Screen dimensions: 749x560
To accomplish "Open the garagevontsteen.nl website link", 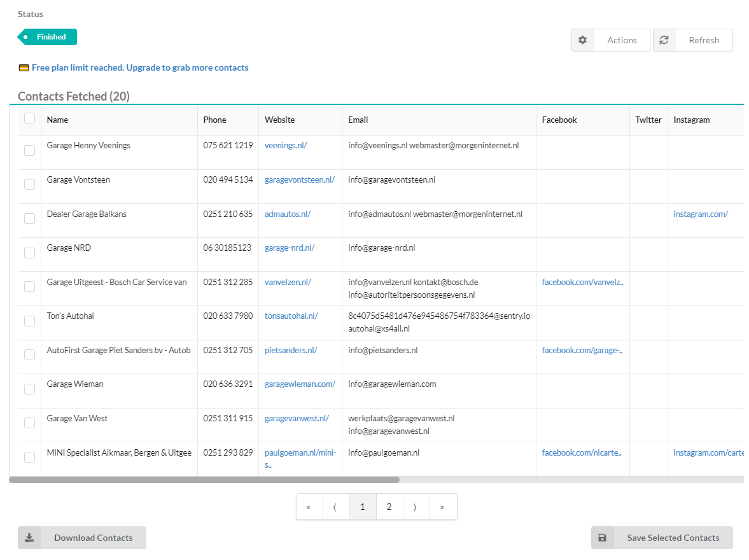I will click(299, 180).
